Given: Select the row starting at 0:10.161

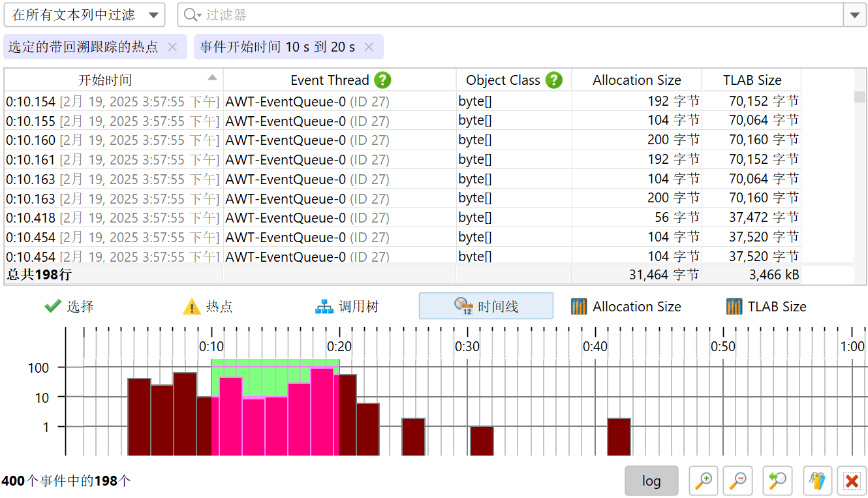Looking at the screenshot, I should (x=403, y=159).
